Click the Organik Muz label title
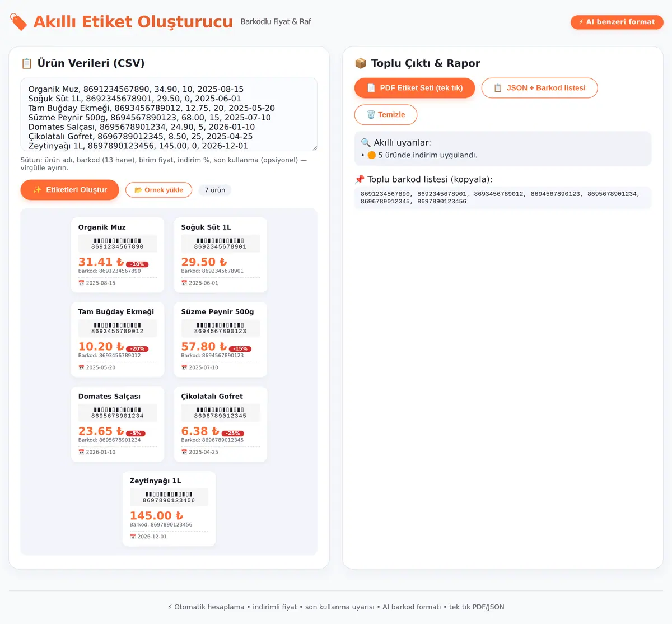Viewport: 672px width, 624px height. coord(102,227)
